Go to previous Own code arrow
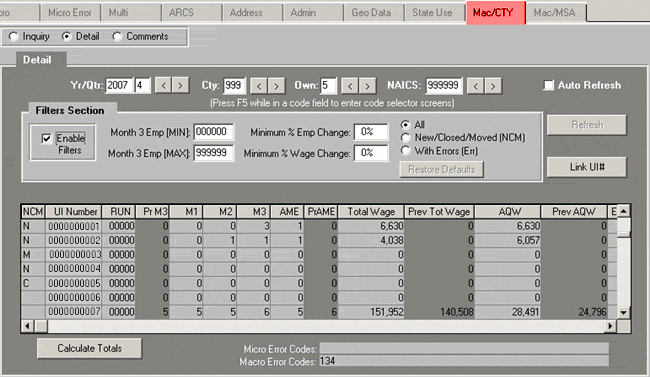This screenshot has width=650, height=377. pos(350,86)
